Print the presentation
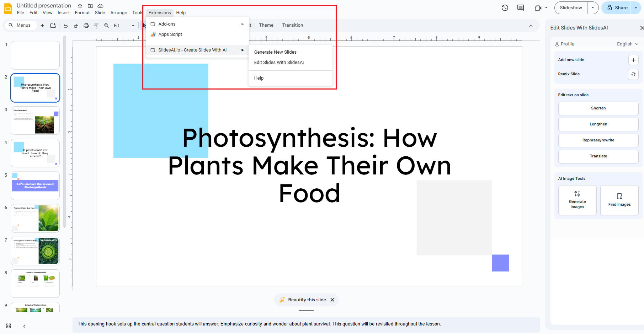This screenshot has height=334, width=644. [86, 26]
